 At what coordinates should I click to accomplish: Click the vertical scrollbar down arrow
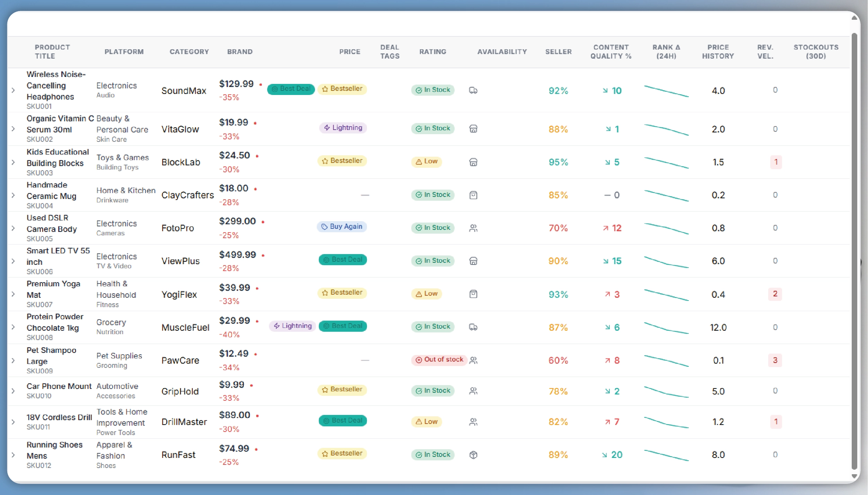pos(854,476)
